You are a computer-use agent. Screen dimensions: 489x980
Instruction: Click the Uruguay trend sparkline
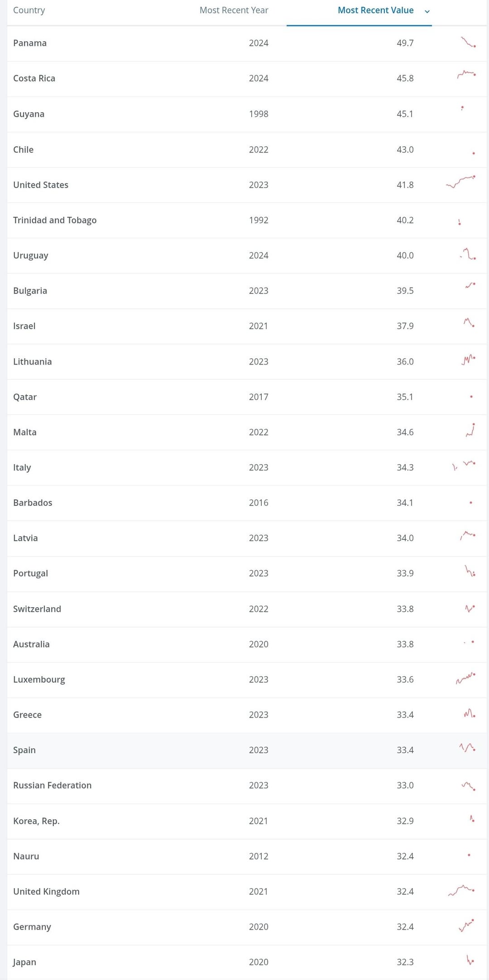468,254
